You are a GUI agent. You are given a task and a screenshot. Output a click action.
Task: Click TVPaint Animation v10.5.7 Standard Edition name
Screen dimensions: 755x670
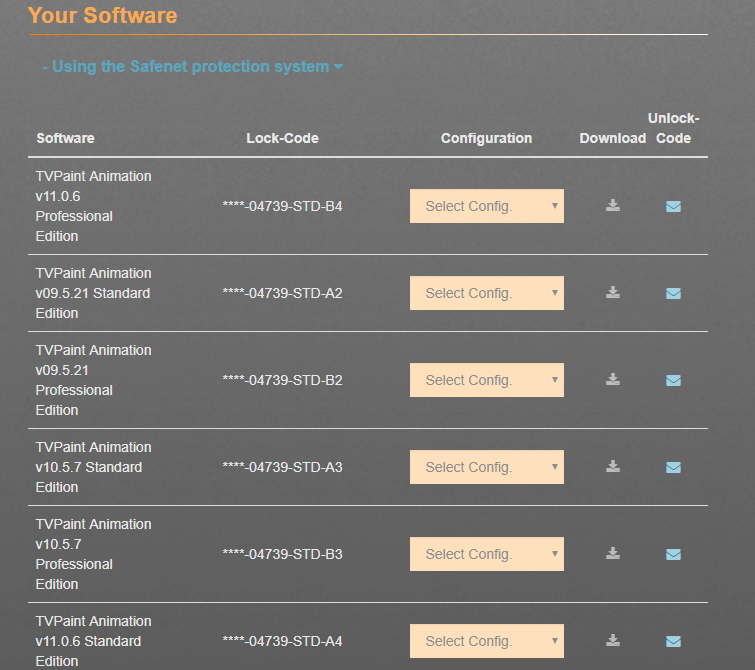click(93, 467)
